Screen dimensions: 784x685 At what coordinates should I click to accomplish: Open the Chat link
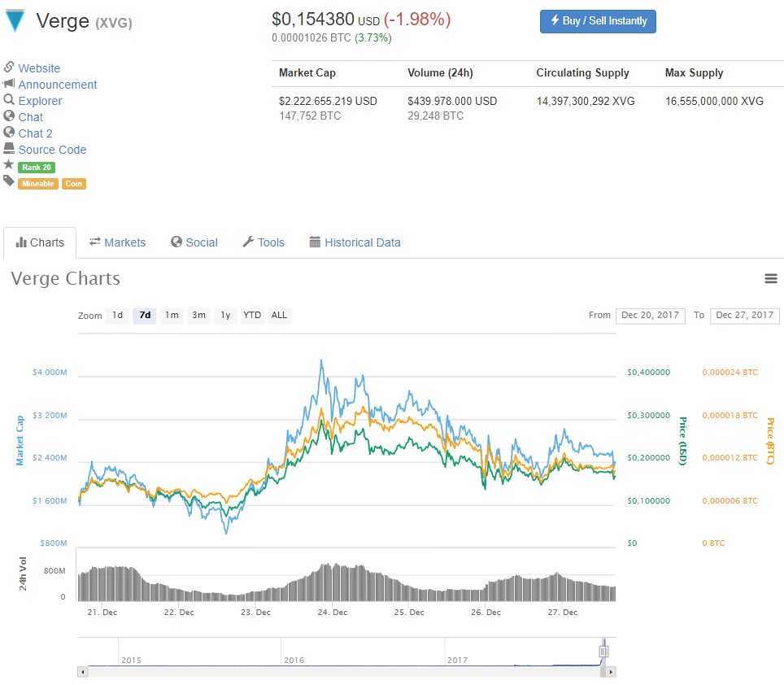pos(31,117)
